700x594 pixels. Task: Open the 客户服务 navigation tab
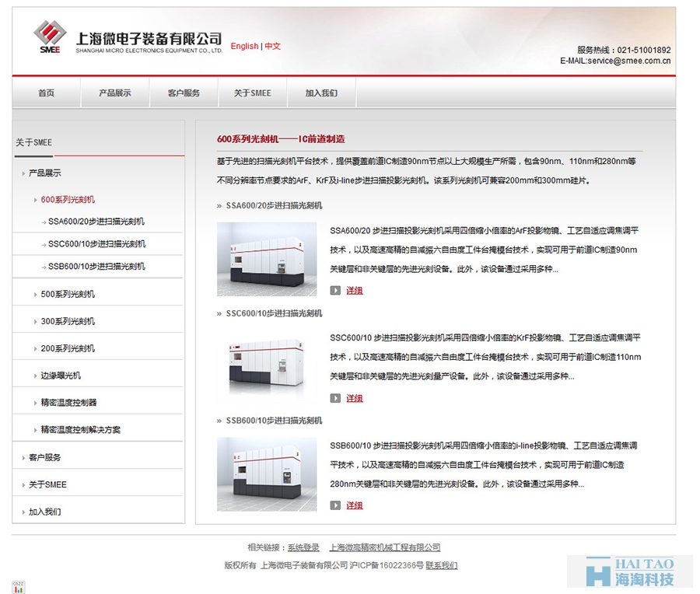(184, 93)
